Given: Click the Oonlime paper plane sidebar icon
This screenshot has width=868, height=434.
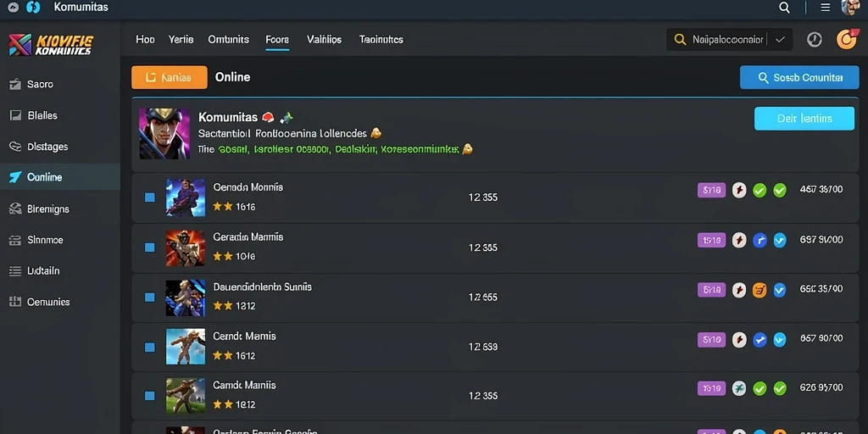Looking at the screenshot, I should coord(16,177).
